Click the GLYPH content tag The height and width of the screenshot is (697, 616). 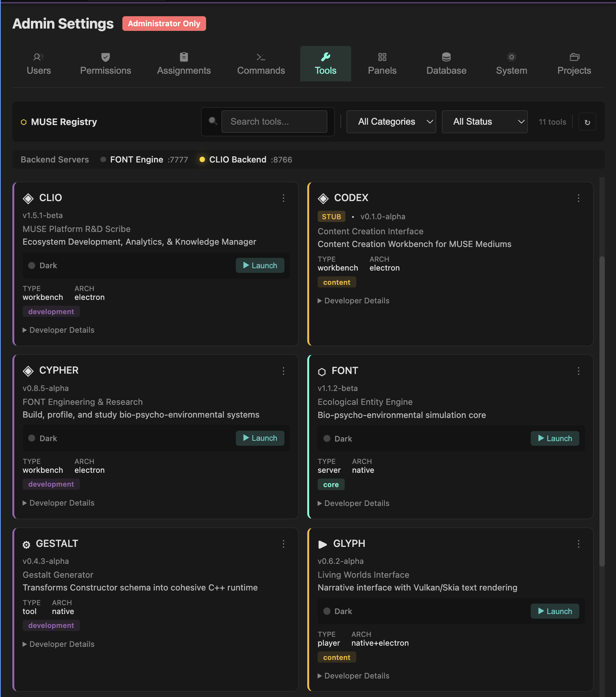click(337, 657)
